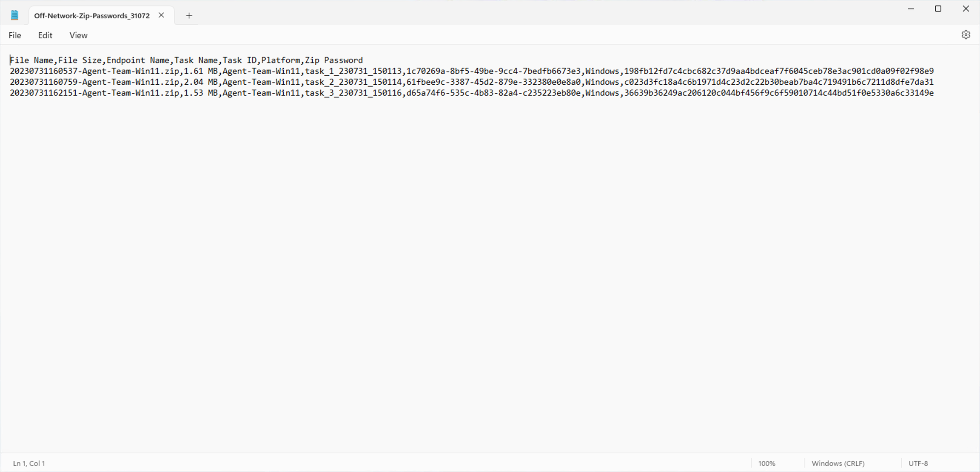This screenshot has width=980, height=472.
Task: Click on task_1_230731_150113 text in first row
Action: [353, 71]
